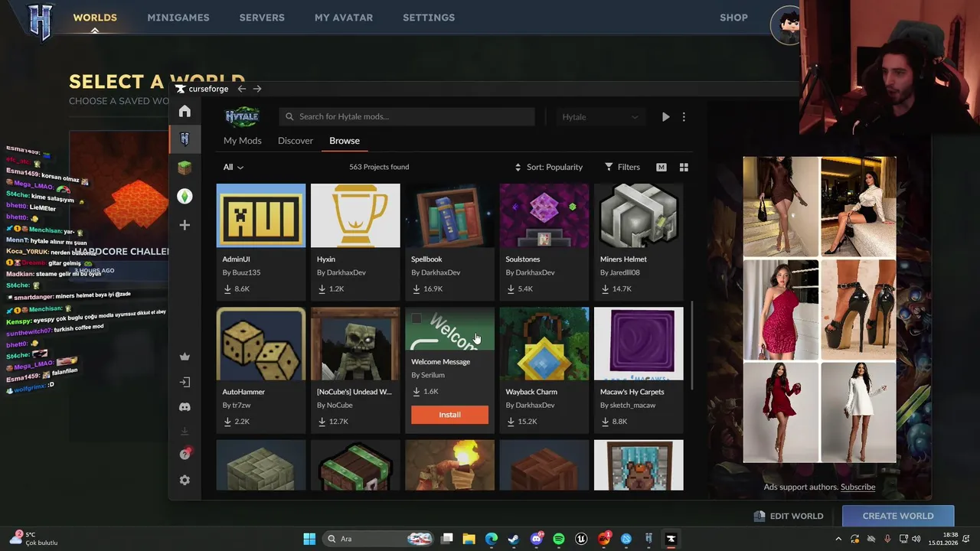This screenshot has width=980, height=551.
Task: Open Spotify from the taskbar
Action: (x=559, y=539)
